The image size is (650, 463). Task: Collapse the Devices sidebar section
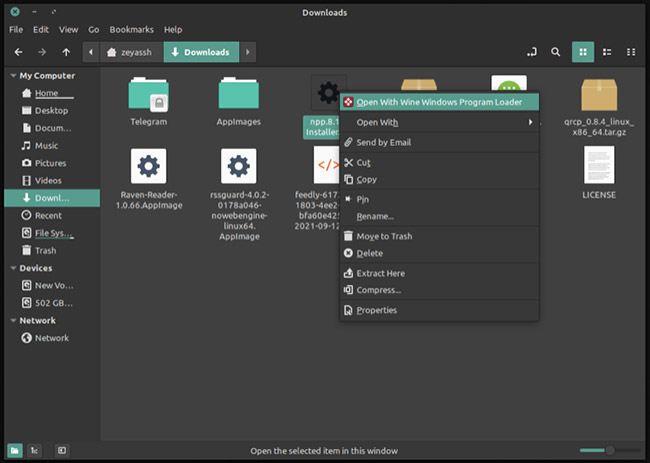coord(13,268)
